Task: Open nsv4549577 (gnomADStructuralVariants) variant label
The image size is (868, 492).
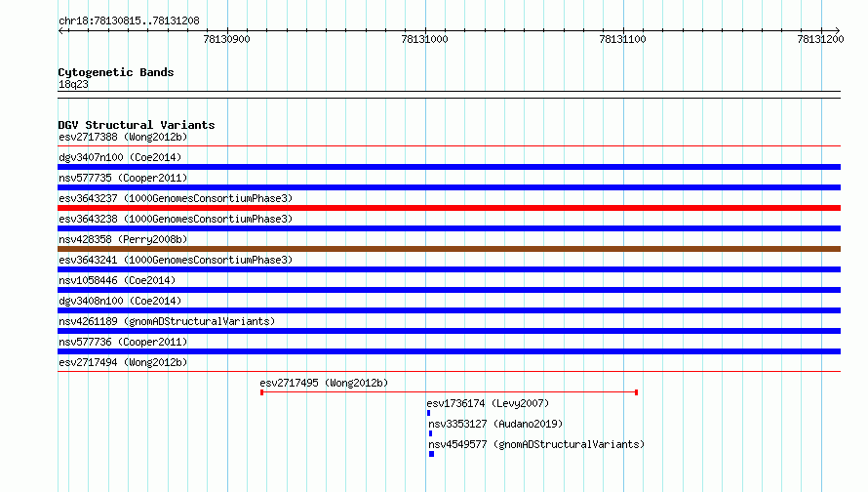Action: point(536,444)
